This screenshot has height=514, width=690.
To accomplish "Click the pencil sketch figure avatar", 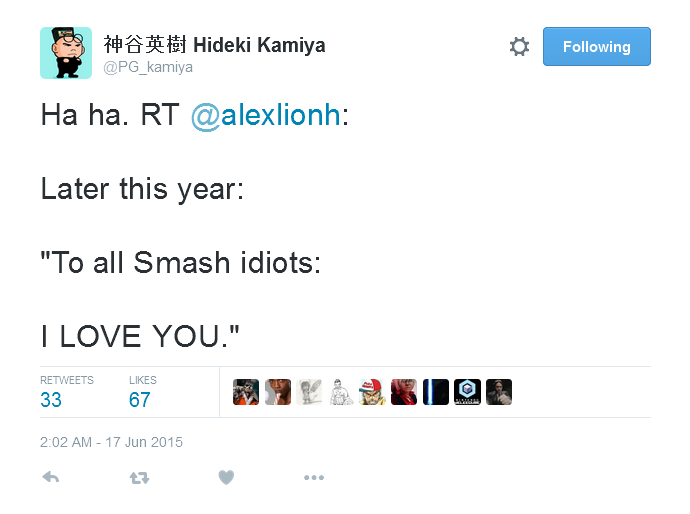I will 309,392.
